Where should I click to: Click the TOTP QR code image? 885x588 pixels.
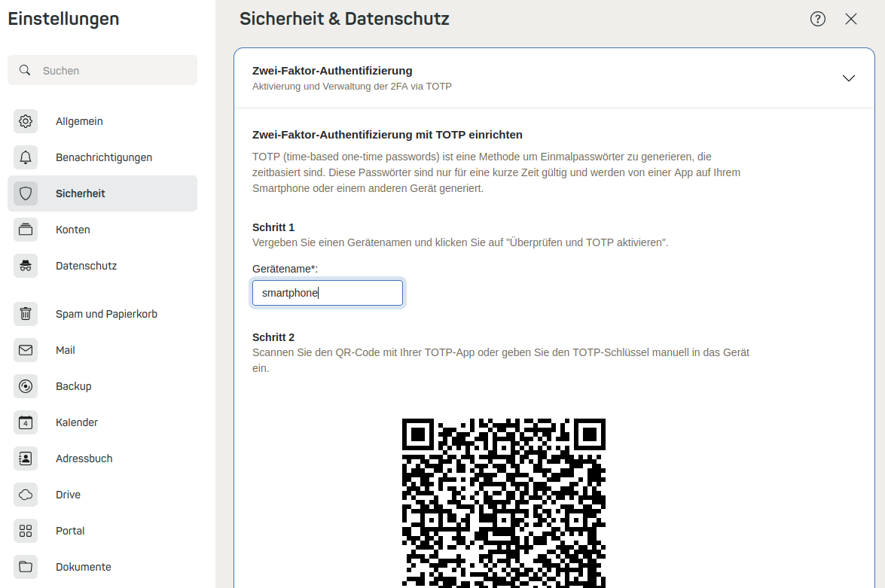(x=504, y=502)
